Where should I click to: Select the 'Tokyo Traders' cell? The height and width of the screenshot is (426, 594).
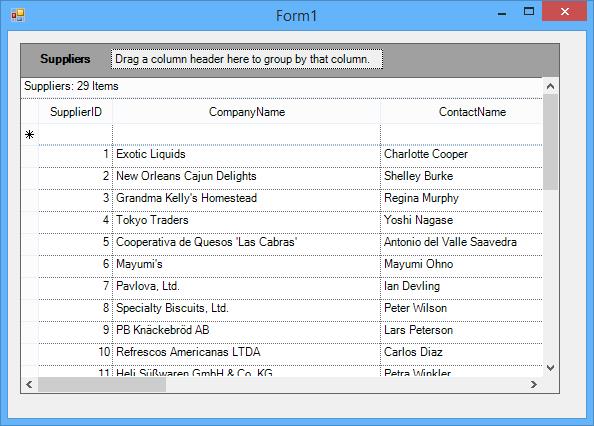(x=247, y=222)
